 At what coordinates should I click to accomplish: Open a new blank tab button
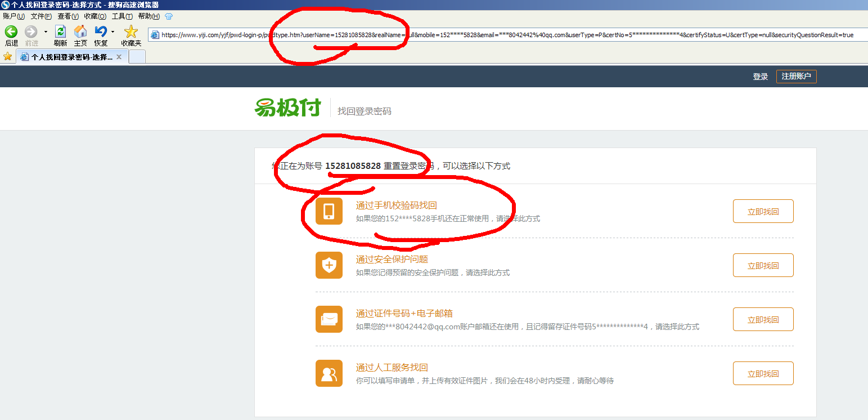138,57
